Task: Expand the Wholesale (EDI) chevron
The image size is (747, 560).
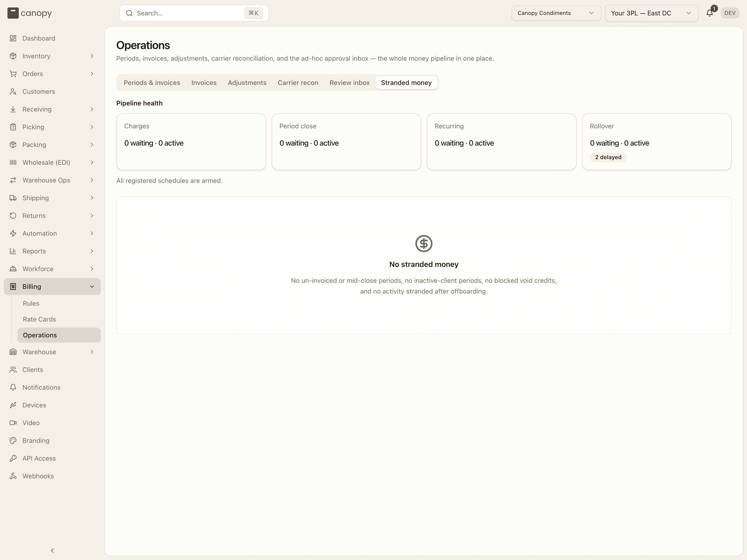Action: click(92, 163)
